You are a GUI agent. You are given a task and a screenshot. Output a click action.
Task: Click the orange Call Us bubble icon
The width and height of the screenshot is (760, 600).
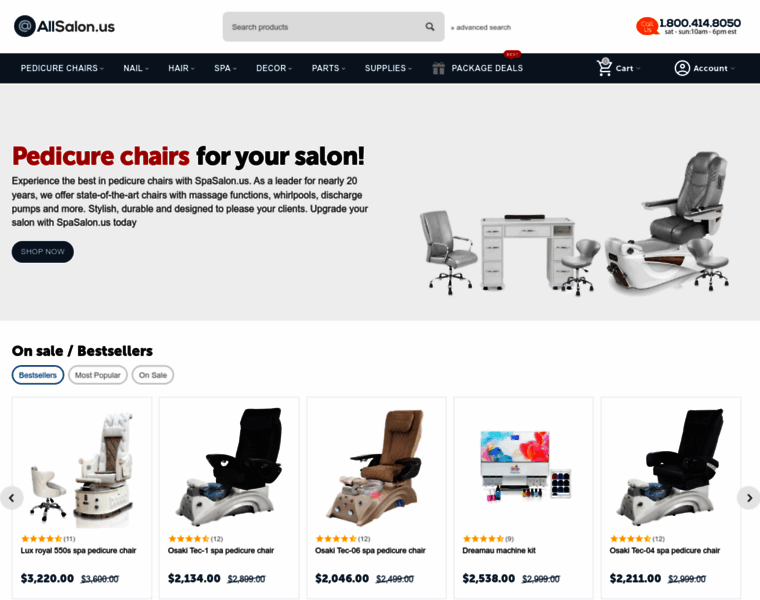click(647, 26)
